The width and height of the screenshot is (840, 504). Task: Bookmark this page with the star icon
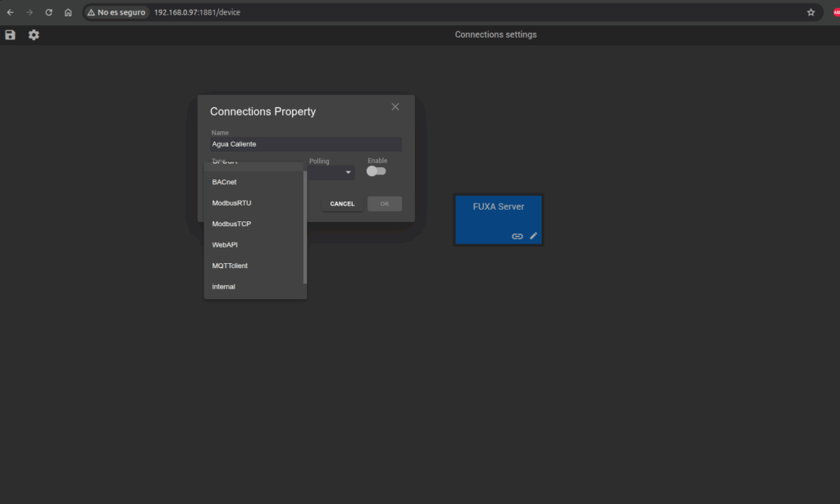point(810,12)
